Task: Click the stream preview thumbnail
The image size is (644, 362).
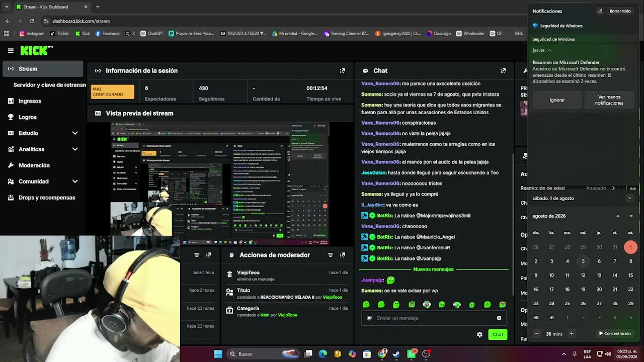Action: [220, 183]
